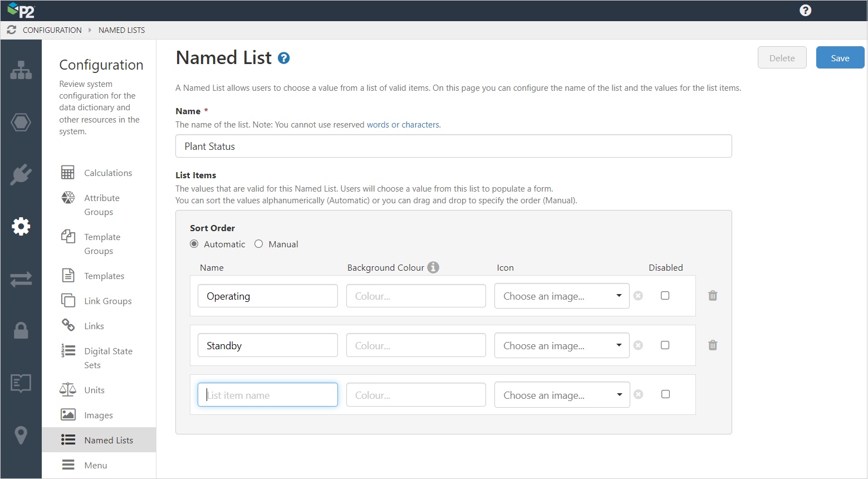This screenshot has height=479, width=868.
Task: Open the plug connector sidebar icon
Action: 21,174
